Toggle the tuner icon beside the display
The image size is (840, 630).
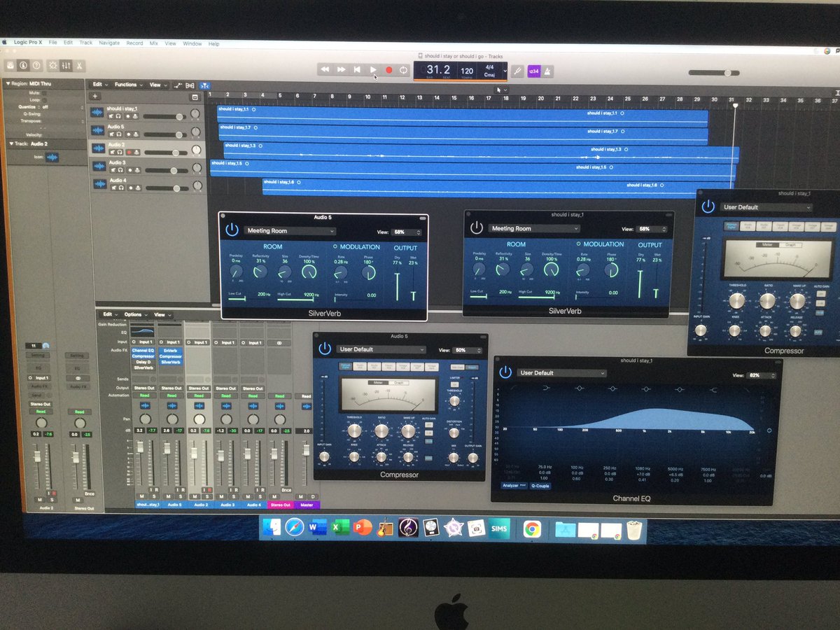point(518,71)
